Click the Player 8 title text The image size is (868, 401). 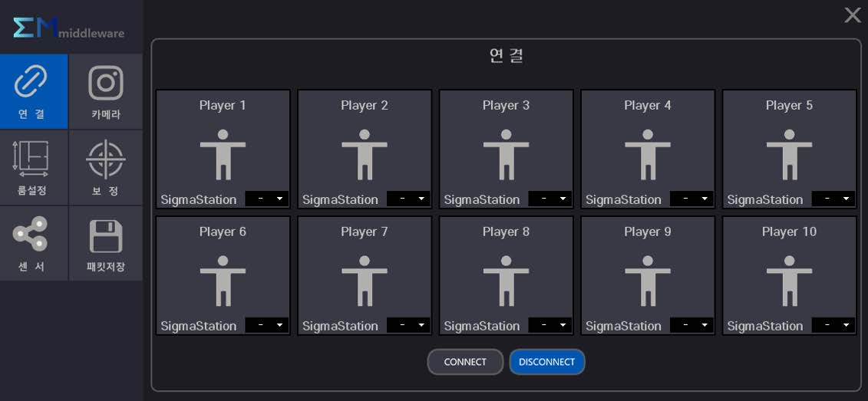(506, 232)
